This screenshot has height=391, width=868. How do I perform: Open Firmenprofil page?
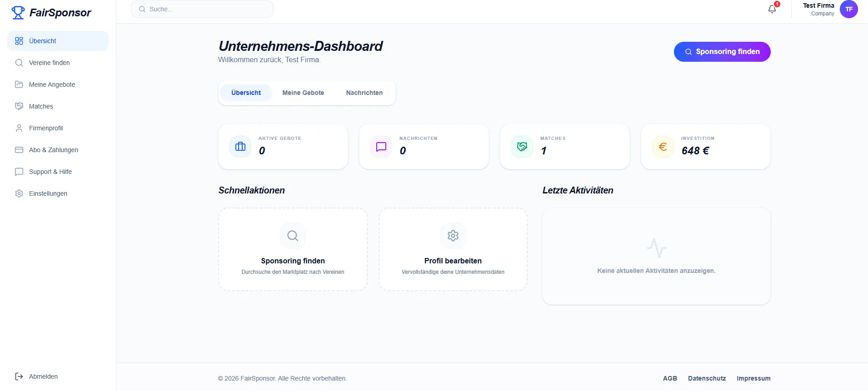coord(58,128)
